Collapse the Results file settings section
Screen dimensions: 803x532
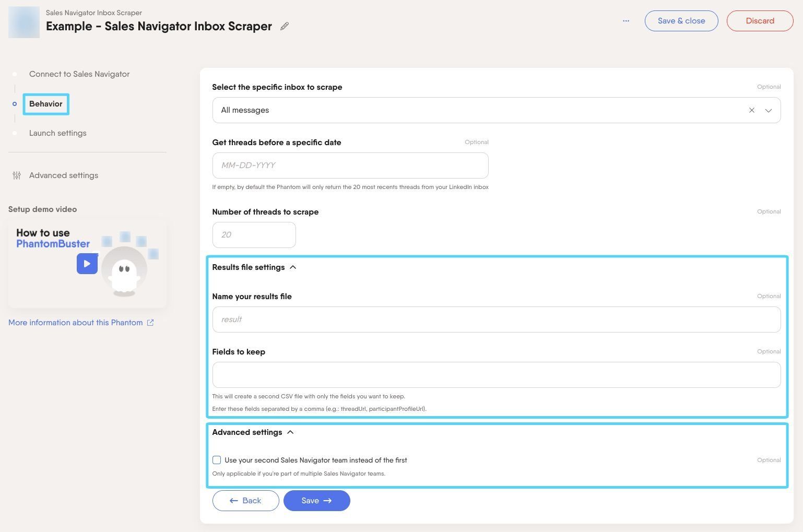coord(293,267)
